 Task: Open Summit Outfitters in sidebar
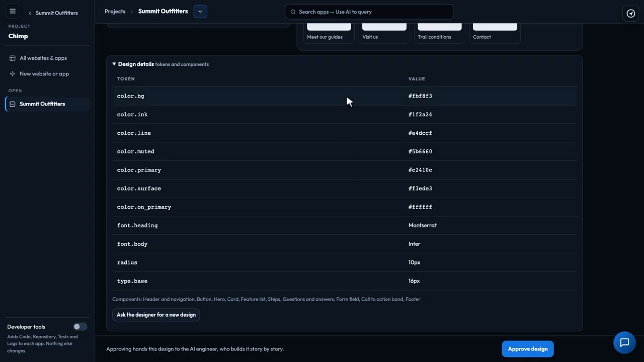click(x=47, y=104)
